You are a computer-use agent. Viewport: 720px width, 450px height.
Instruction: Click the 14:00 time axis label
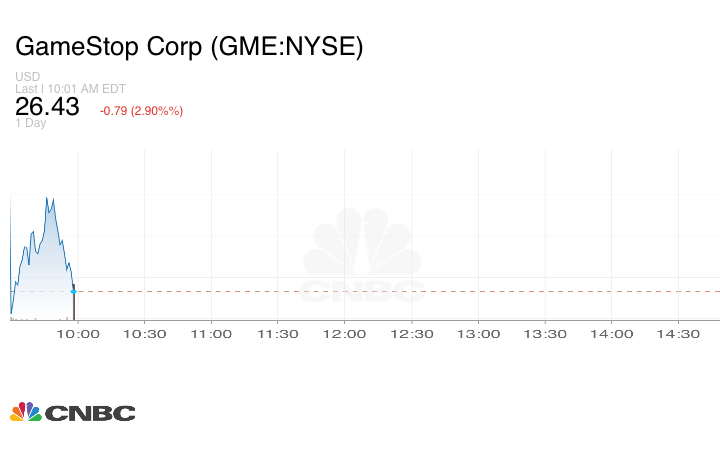click(x=611, y=334)
